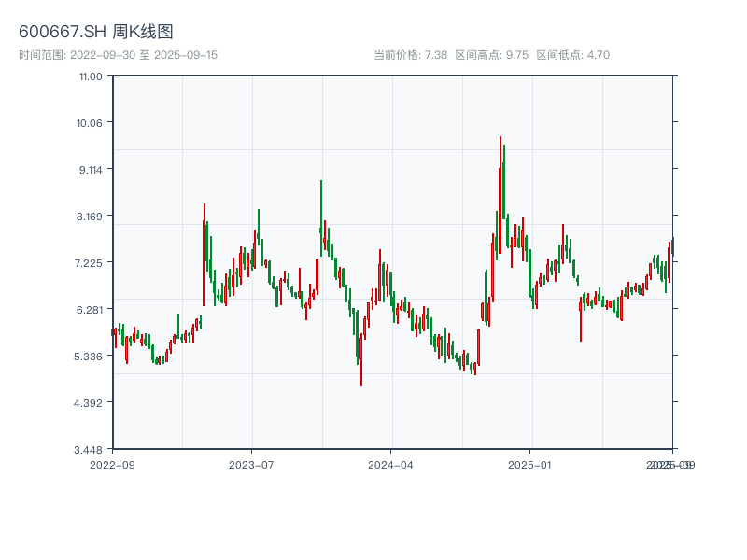
Task: Click the x-axis label 2023-07
Action: [251, 465]
